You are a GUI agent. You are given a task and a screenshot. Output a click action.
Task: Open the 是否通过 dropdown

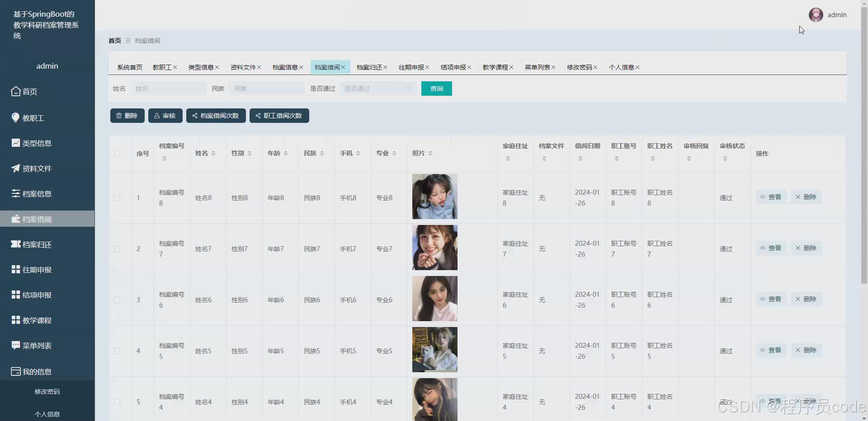378,89
